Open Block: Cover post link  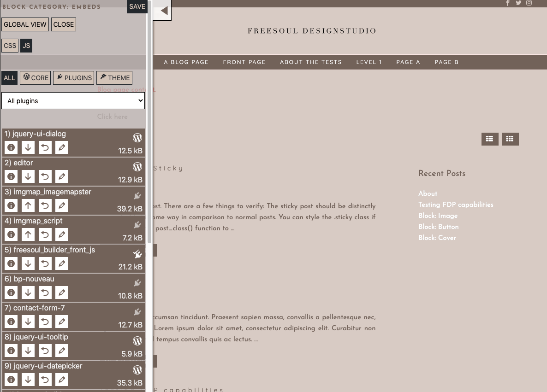(x=437, y=238)
